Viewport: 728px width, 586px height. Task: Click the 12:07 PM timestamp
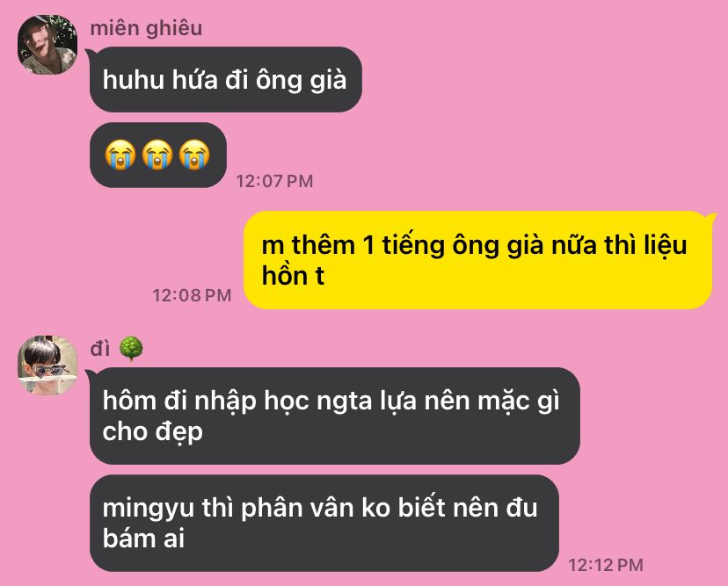274,181
